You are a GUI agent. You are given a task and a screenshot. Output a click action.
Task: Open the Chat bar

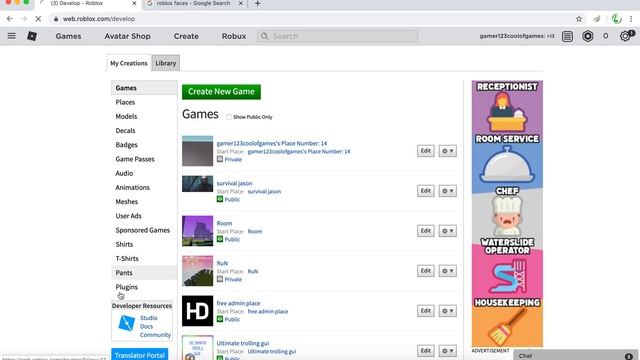pyautogui.click(x=576, y=356)
